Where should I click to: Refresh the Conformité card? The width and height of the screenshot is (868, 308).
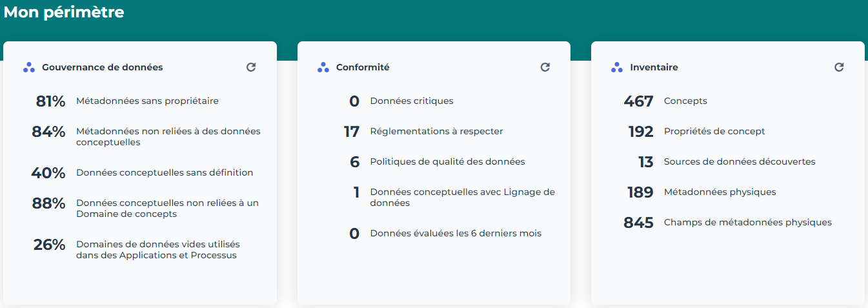point(545,67)
